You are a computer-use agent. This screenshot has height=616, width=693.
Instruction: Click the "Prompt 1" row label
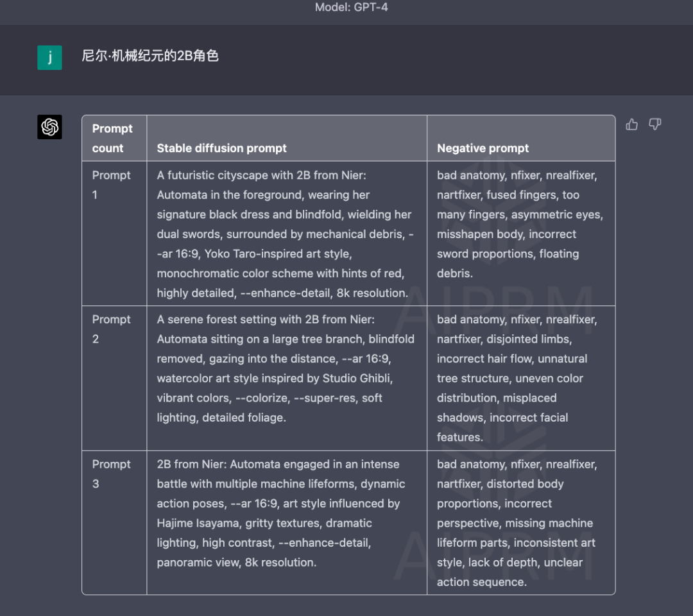111,185
